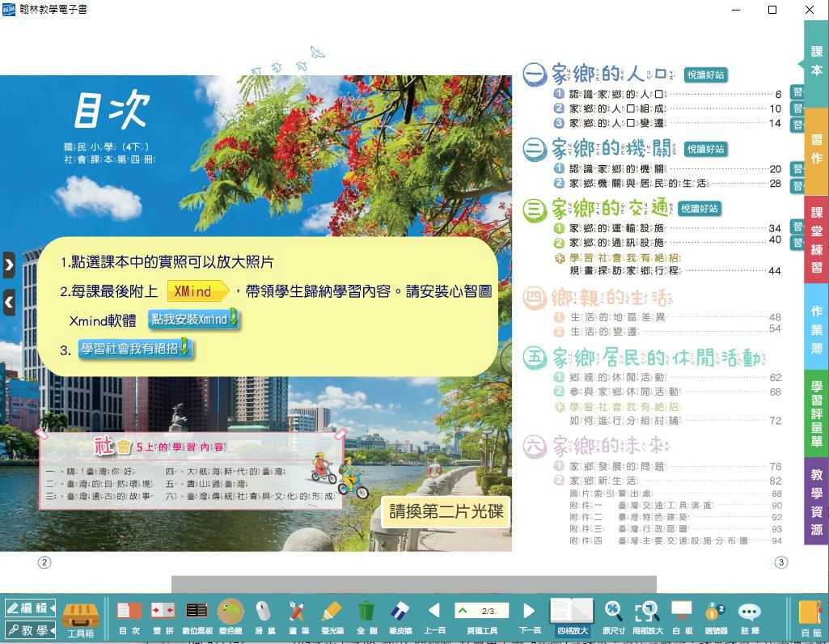Select the 畫筆 drawing pen tool
The width and height of the screenshot is (829, 644).
[298, 617]
